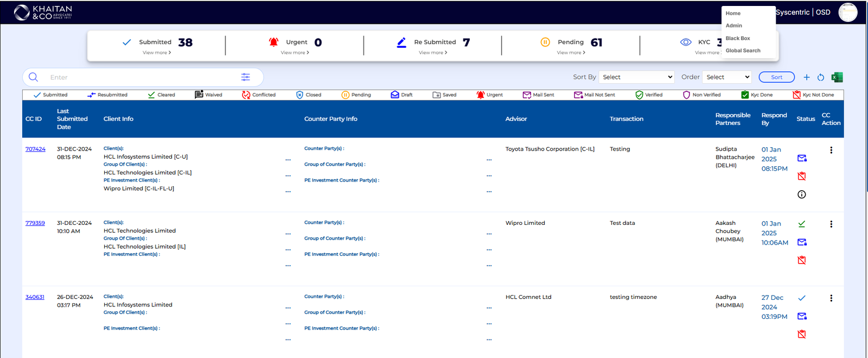
Task: Click mail status icon for row 779359
Action: [x=802, y=242]
